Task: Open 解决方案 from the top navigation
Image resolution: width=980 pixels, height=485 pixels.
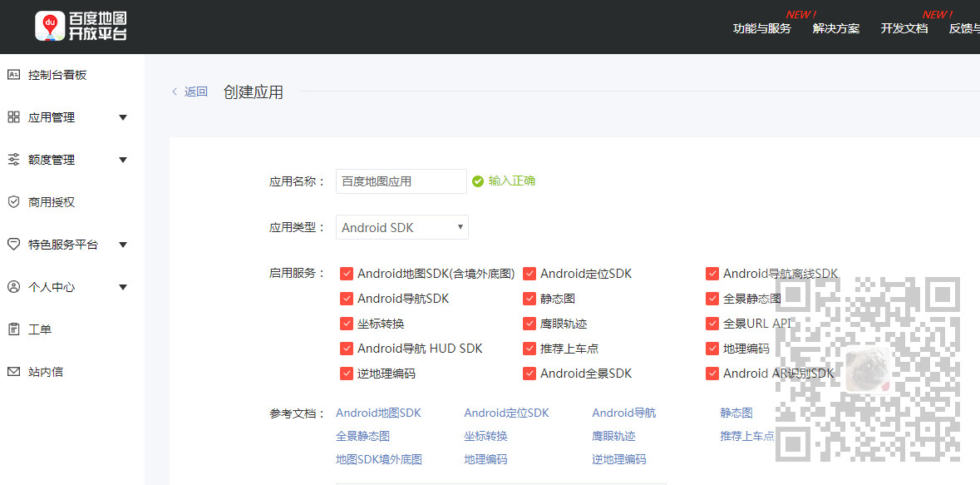Action: 835,27
